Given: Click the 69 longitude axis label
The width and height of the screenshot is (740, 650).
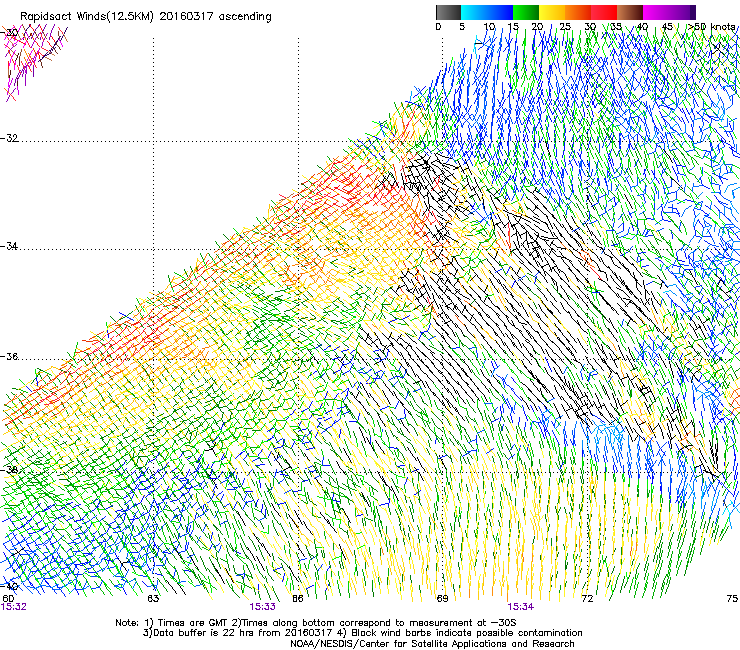Looking at the screenshot, I should [442, 598].
